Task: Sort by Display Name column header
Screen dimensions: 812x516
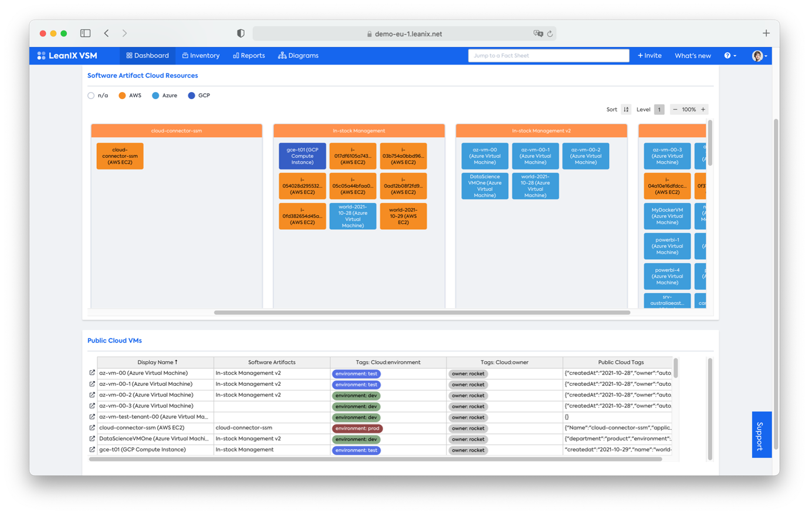Action: click(155, 362)
